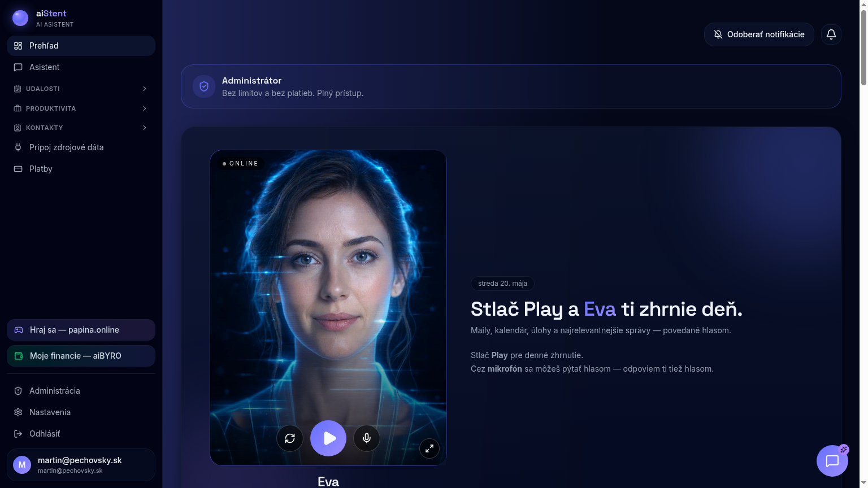Click the Prehľad dashboard grid icon
868x488 pixels.
[x=18, y=46]
